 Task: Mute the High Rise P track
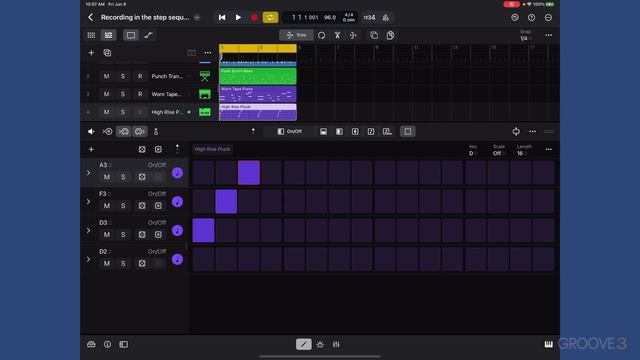107,112
